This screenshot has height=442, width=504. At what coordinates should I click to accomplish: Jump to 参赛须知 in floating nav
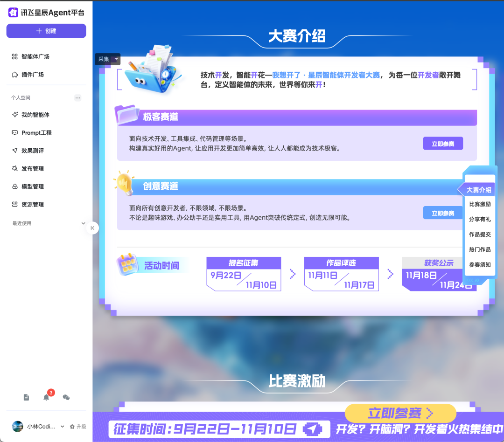[480, 265]
